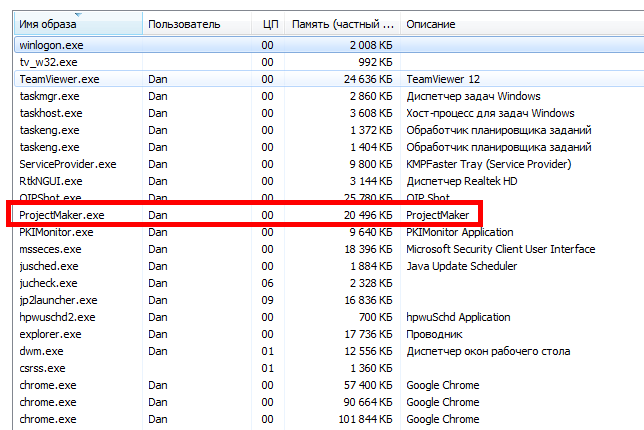This screenshot has height=430, width=644.
Task: Click the TeamViewer 12 description cell
Action: (443, 79)
